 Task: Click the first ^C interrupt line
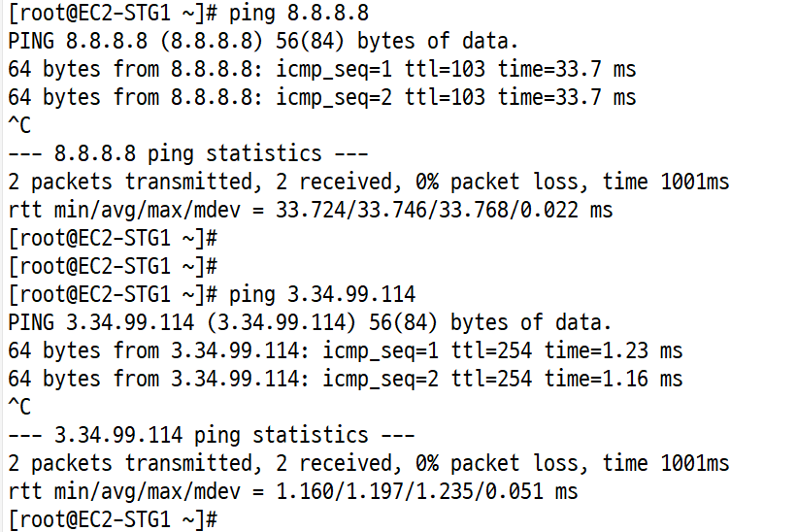(19, 125)
